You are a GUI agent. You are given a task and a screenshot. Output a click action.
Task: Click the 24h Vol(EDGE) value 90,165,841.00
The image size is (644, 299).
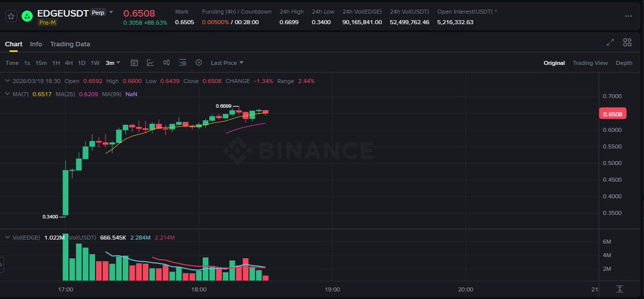point(362,22)
